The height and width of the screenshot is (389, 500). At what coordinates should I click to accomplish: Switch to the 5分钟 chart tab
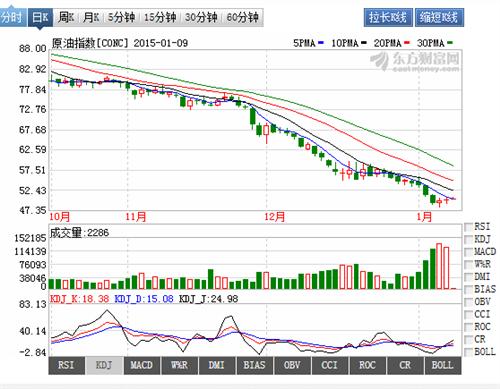tap(121, 17)
